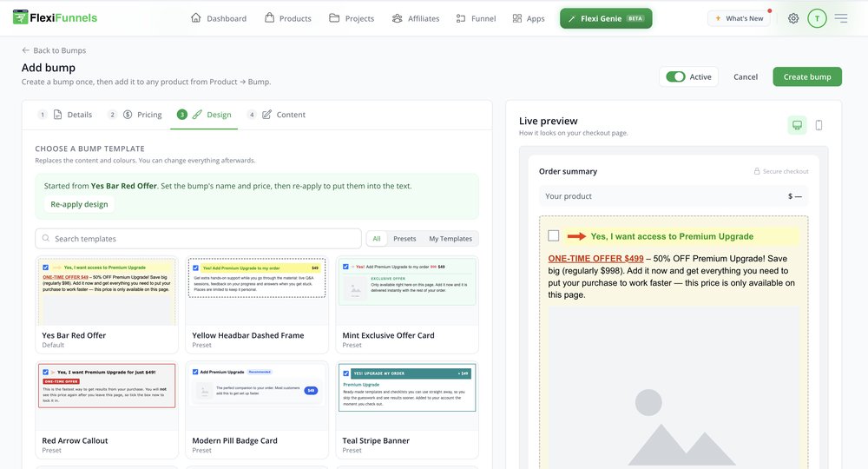Image resolution: width=868 pixels, height=469 pixels.
Task: Switch live preview to desktop view
Action: [x=797, y=125]
